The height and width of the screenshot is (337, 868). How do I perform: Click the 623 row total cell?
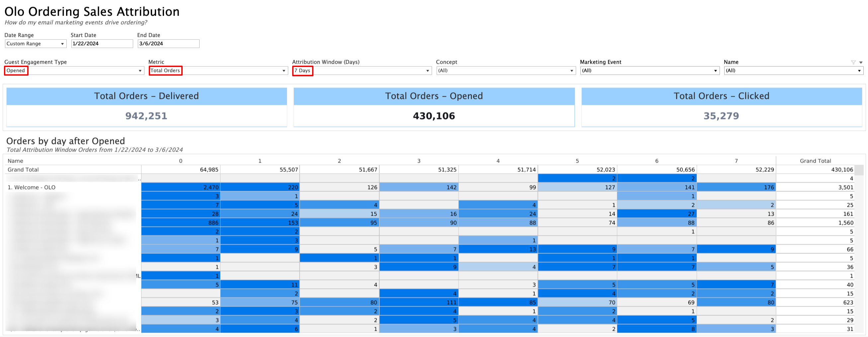[x=816, y=303]
